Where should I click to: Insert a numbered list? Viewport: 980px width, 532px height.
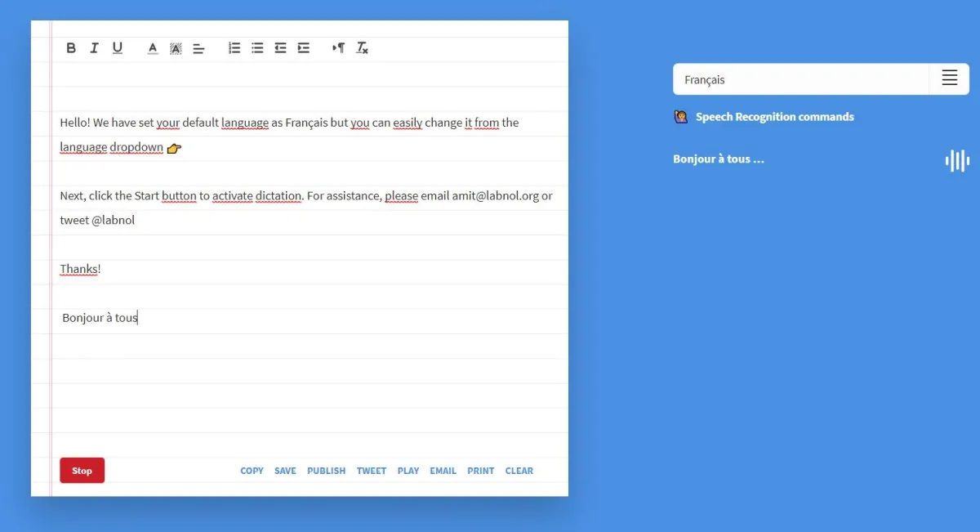pos(234,48)
